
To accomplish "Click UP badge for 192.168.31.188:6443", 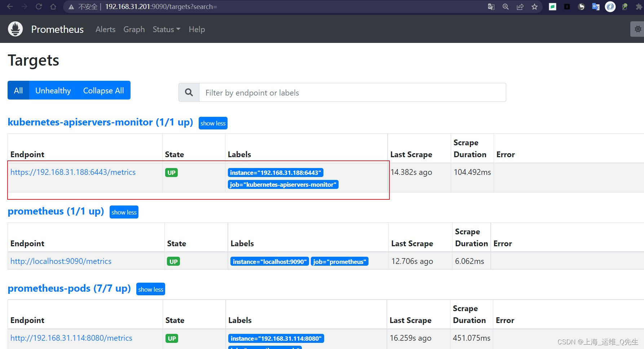I will click(171, 173).
